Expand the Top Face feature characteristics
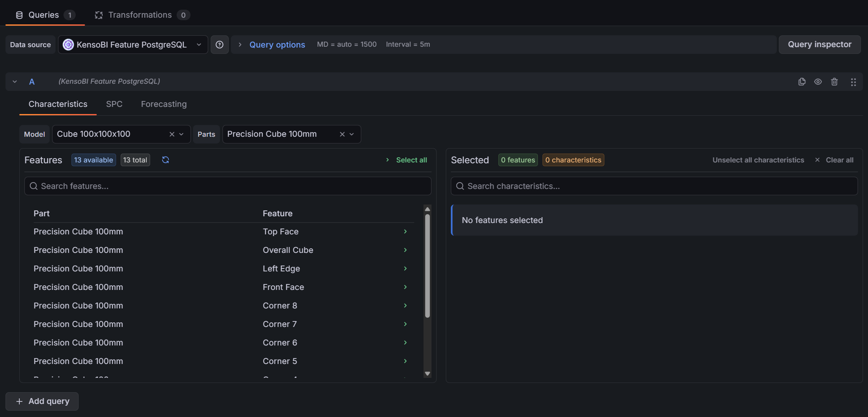 (405, 231)
